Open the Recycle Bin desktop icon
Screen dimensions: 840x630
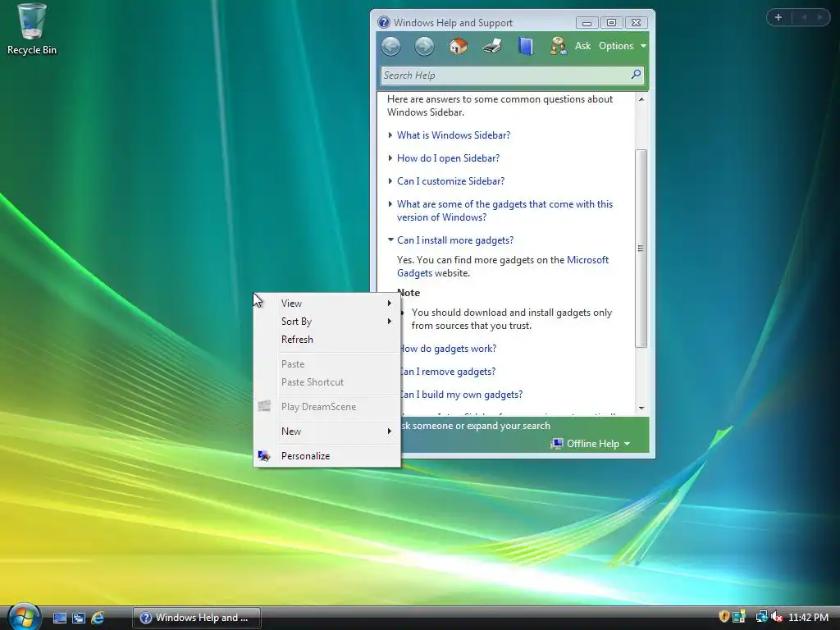pyautogui.click(x=32, y=30)
